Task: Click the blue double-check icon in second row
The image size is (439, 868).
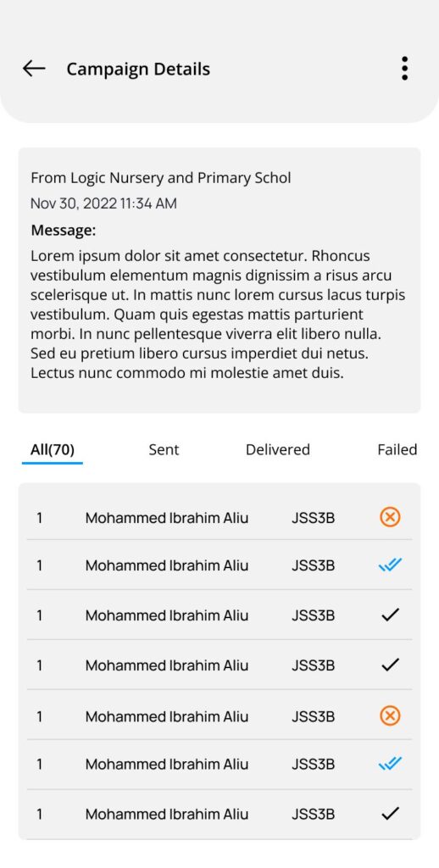Action: [x=391, y=565]
